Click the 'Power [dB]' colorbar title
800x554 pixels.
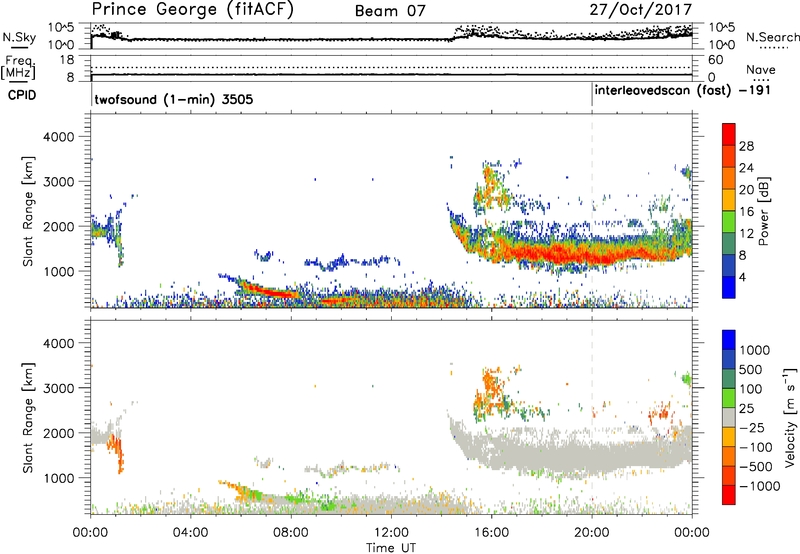(764, 211)
